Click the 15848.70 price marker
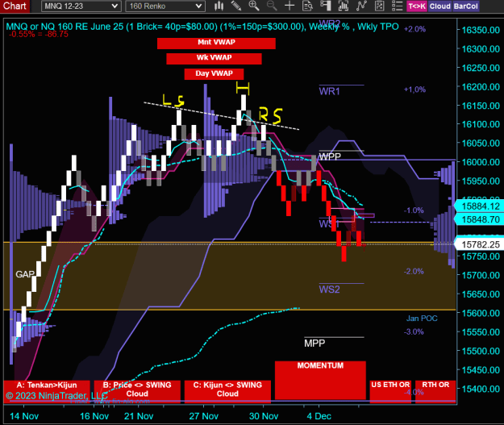The height and width of the screenshot is (425, 504). click(x=479, y=219)
